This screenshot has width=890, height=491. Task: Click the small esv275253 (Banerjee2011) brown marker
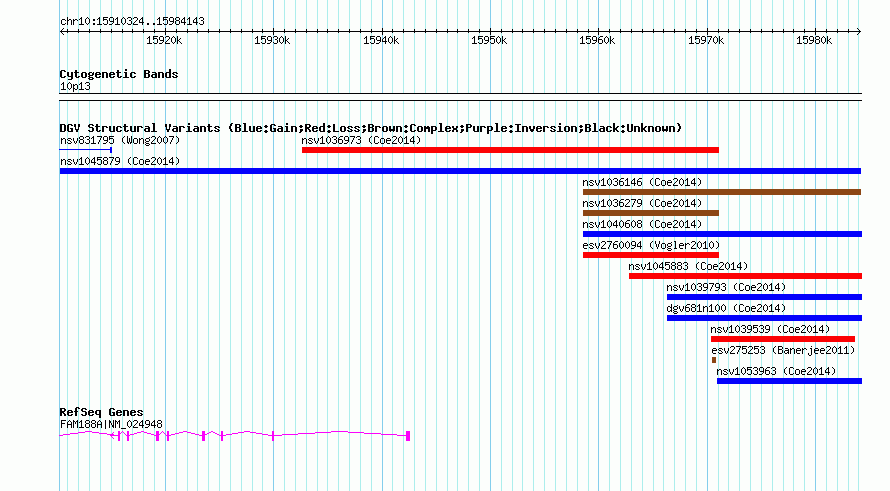[x=713, y=360]
